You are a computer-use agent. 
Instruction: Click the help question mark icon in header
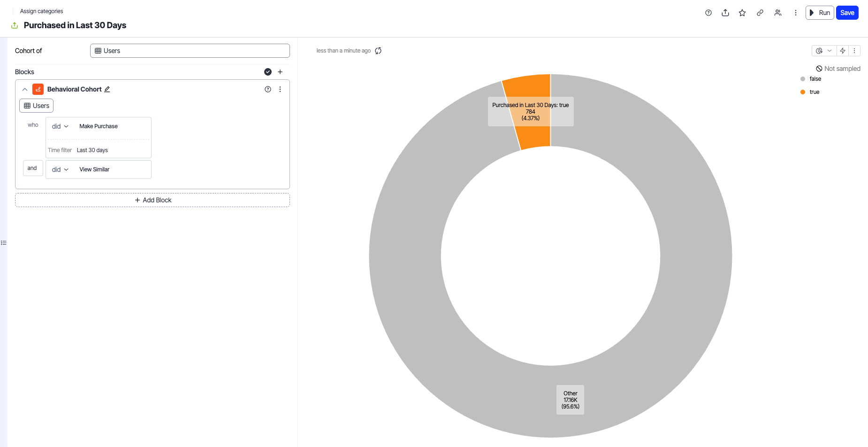pyautogui.click(x=708, y=13)
